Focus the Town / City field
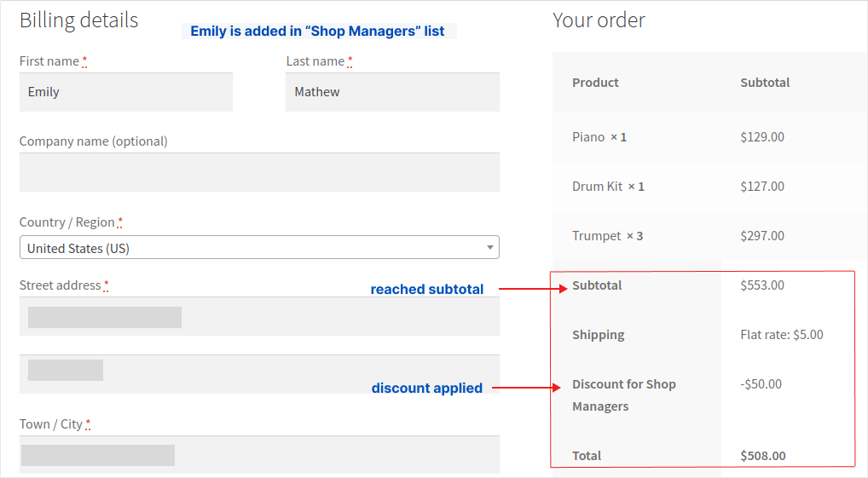Screen dimensions: 868x478 [x=259, y=454]
